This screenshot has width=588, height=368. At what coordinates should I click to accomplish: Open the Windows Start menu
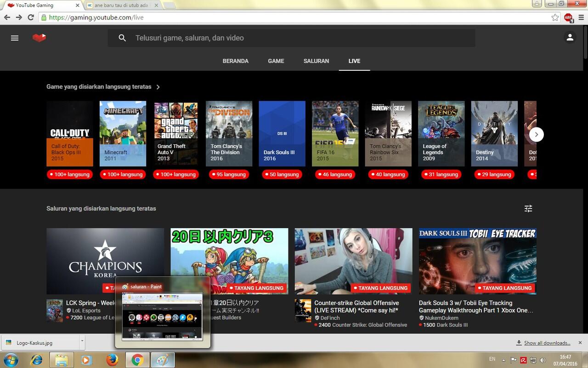pos(10,359)
